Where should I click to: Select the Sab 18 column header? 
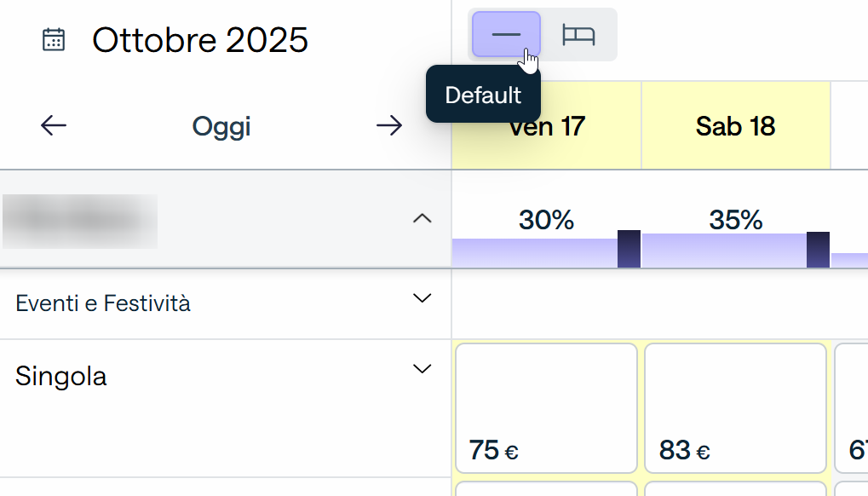point(736,125)
